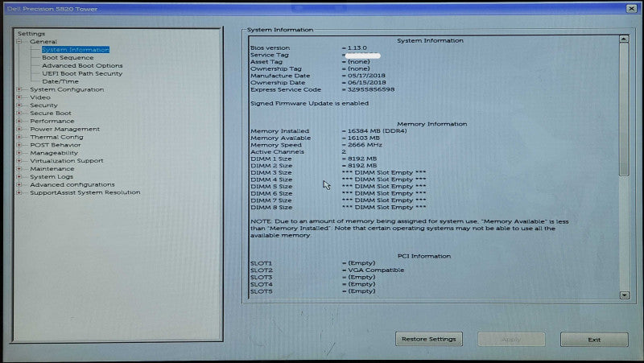Image resolution: width=644 pixels, height=363 pixels.
Task: Select the General category label
Action: point(43,42)
